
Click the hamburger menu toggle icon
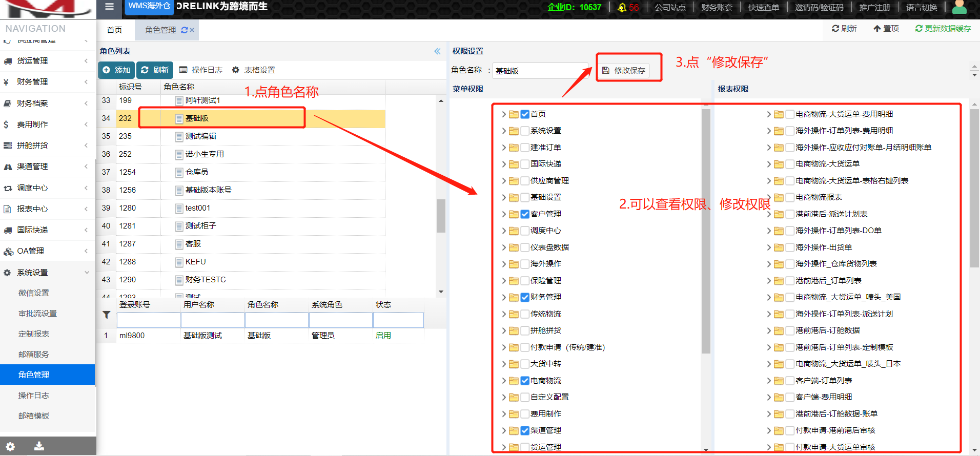coord(109,7)
